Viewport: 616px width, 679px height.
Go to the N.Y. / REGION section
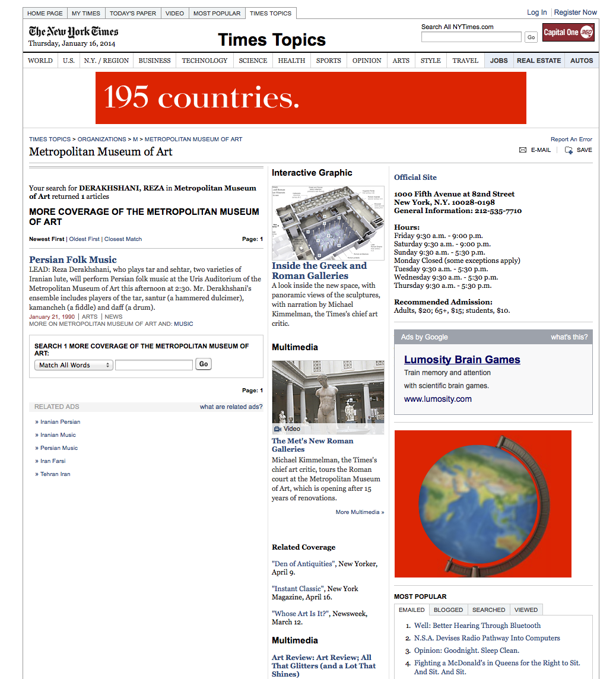106,61
